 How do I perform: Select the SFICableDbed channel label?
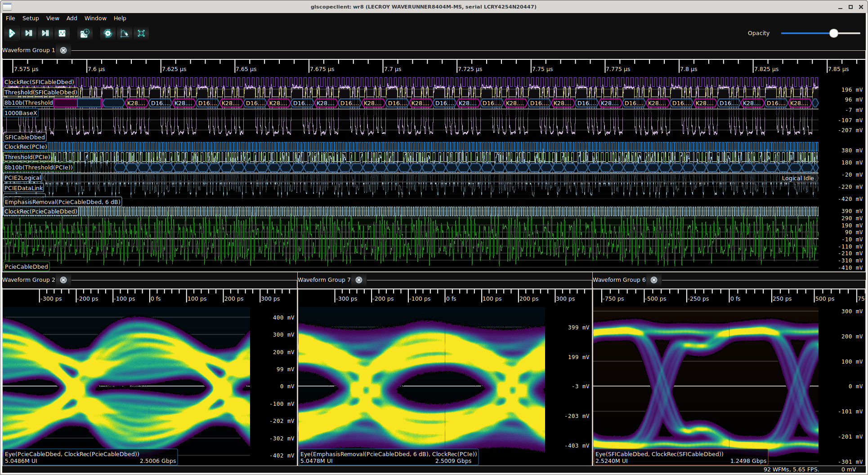click(x=25, y=137)
